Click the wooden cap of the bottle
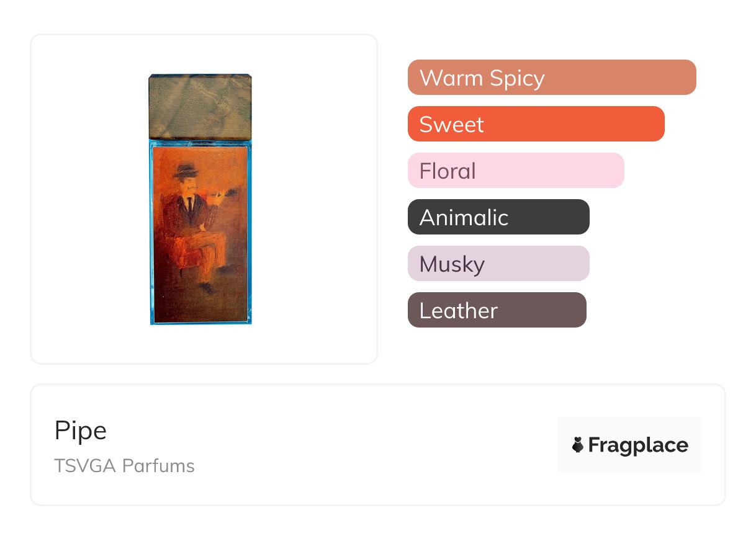 pos(200,107)
